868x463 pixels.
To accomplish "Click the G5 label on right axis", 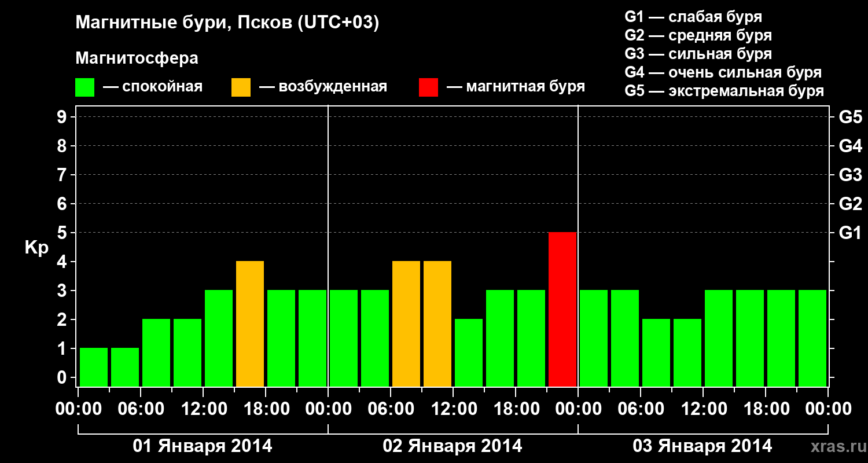I will point(850,117).
